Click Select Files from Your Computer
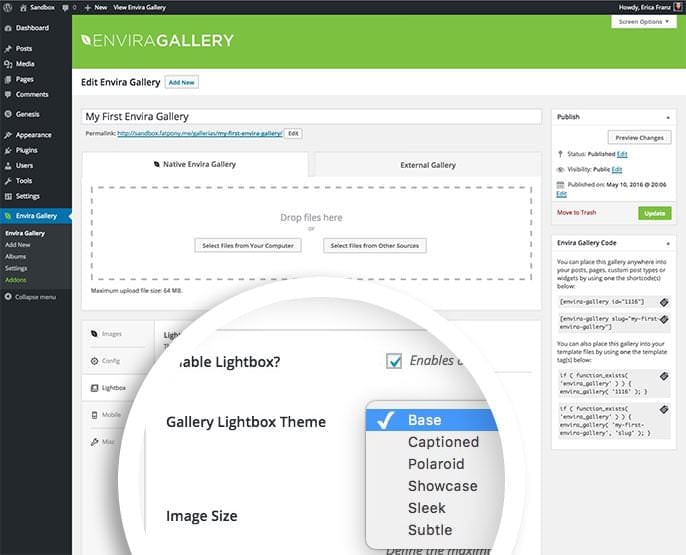Image resolution: width=686 pixels, height=555 pixels. pyautogui.click(x=248, y=246)
